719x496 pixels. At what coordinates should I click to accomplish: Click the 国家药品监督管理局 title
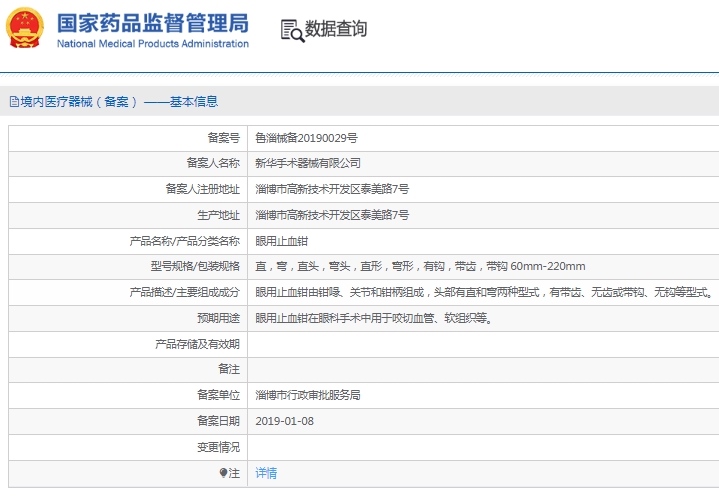(153, 23)
